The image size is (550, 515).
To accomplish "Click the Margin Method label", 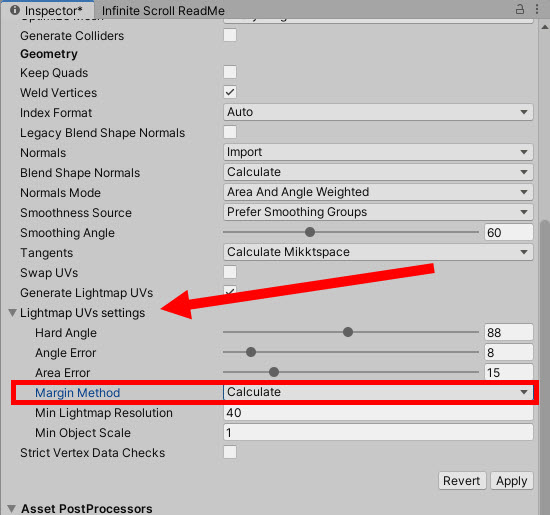I will point(78,393).
